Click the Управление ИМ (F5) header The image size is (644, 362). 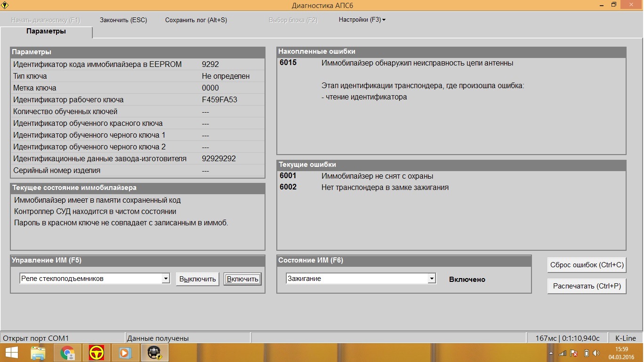tap(137, 260)
